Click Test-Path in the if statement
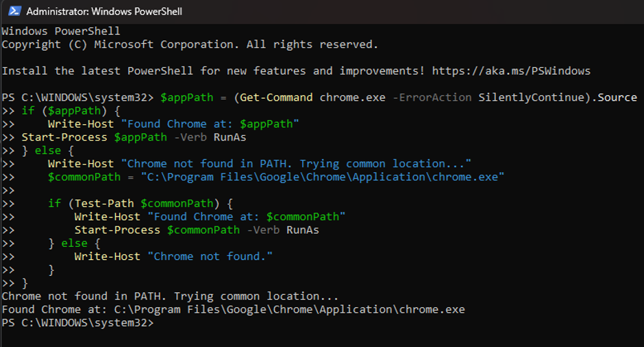The height and width of the screenshot is (347, 644). point(104,204)
